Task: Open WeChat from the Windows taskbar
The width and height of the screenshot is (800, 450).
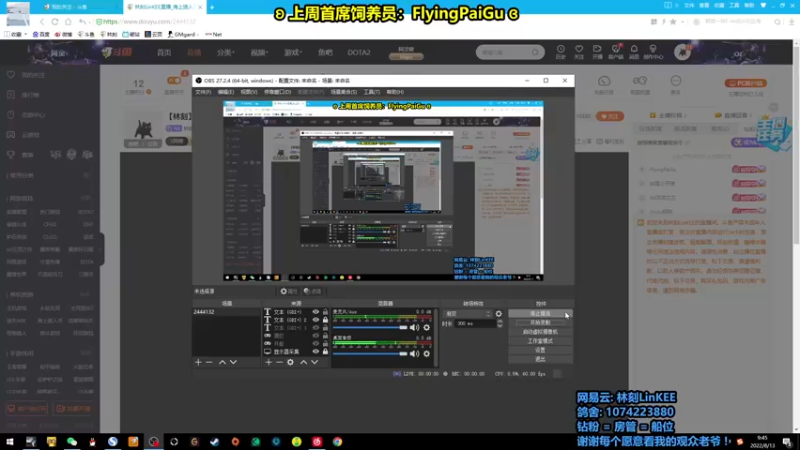Action: pos(72,442)
